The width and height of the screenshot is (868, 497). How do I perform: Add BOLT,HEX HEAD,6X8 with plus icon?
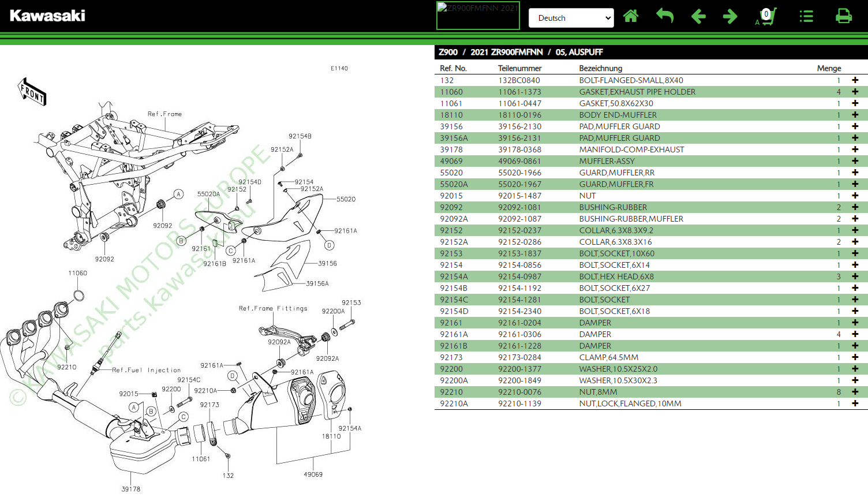[855, 276]
